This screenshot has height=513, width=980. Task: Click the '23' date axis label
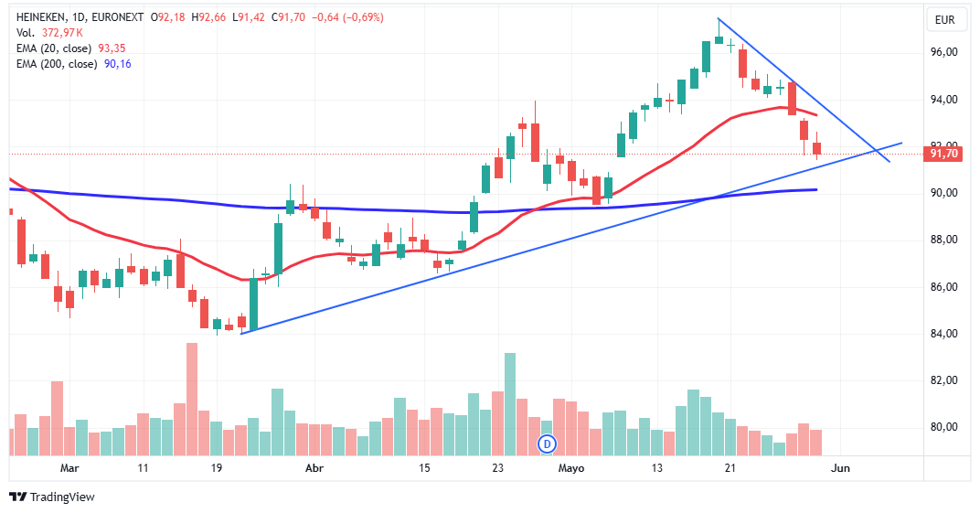pos(497,468)
